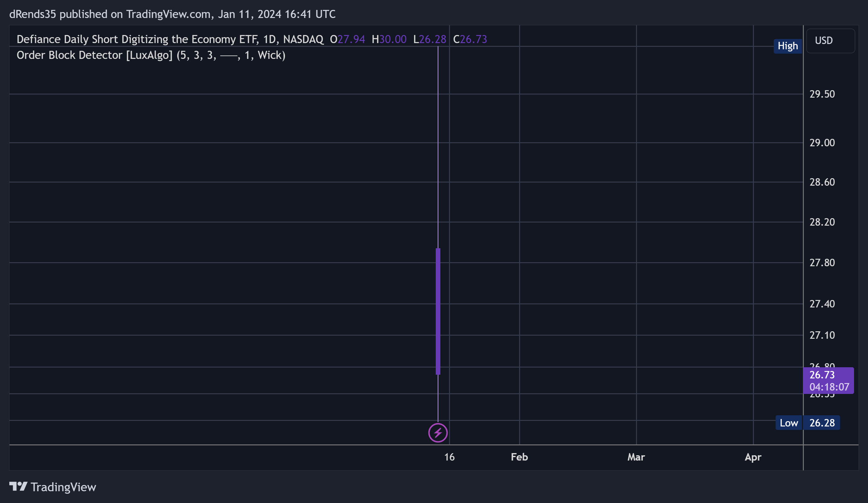Click the 29.00 price axis label
Viewport: 868px width, 503px height.
coord(822,143)
